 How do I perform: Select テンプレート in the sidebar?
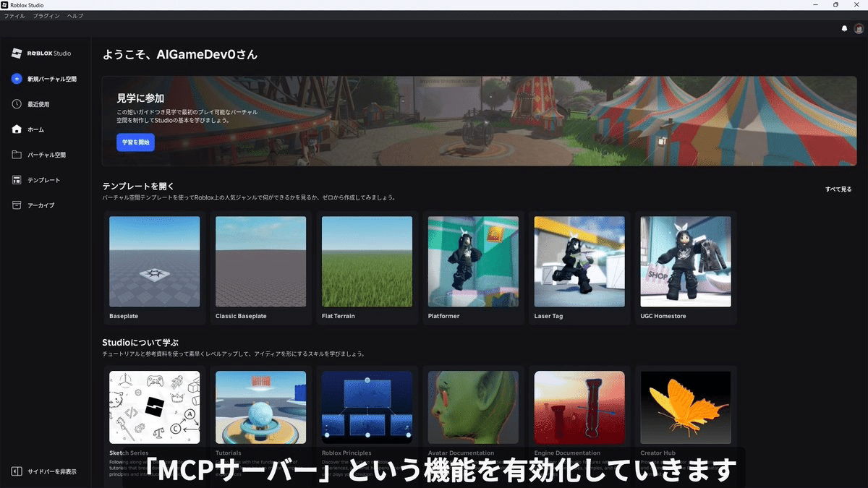click(x=44, y=180)
